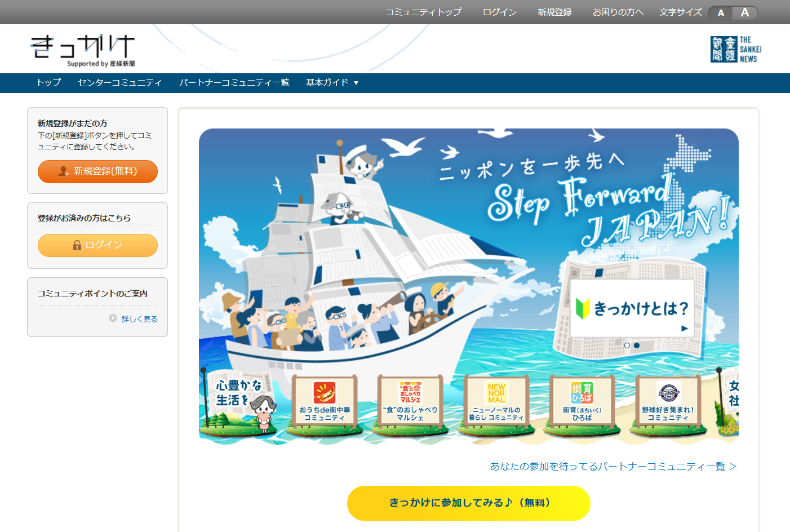The width and height of the screenshot is (790, 532).
Task: Click the yellow ログイン button
Action: pyautogui.click(x=97, y=245)
